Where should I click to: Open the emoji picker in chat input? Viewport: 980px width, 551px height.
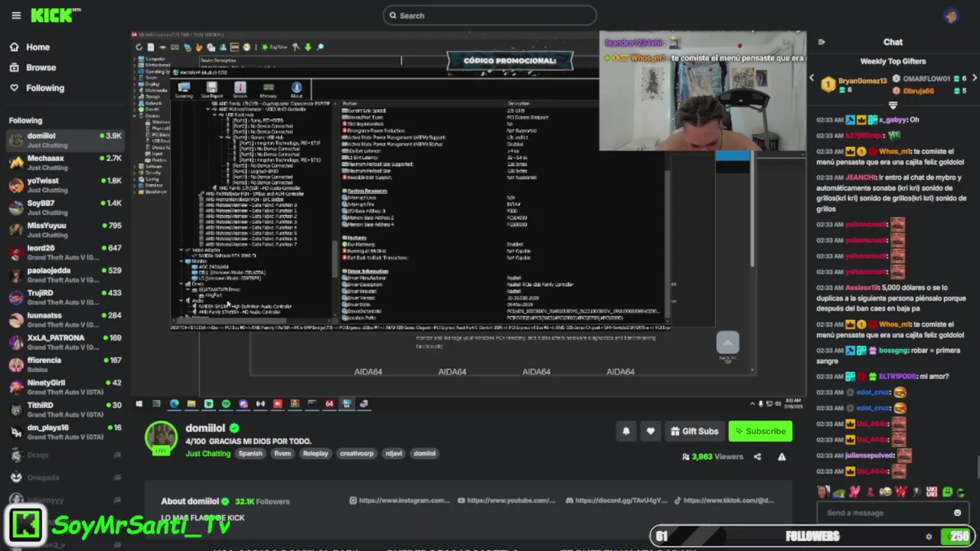(x=957, y=513)
